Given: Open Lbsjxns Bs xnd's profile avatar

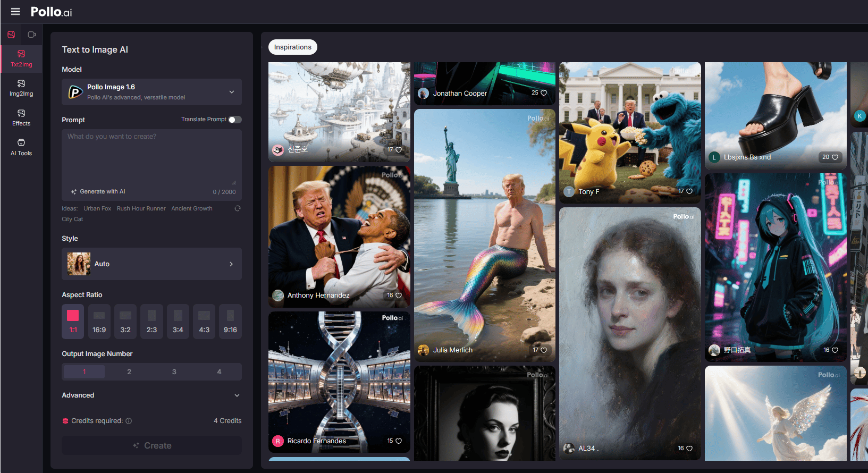Looking at the screenshot, I should pos(714,157).
